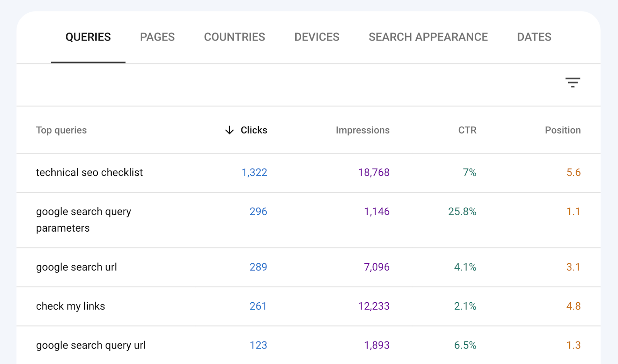Click the "check my links" query
The width and height of the screenshot is (618, 364).
pyautogui.click(x=70, y=306)
